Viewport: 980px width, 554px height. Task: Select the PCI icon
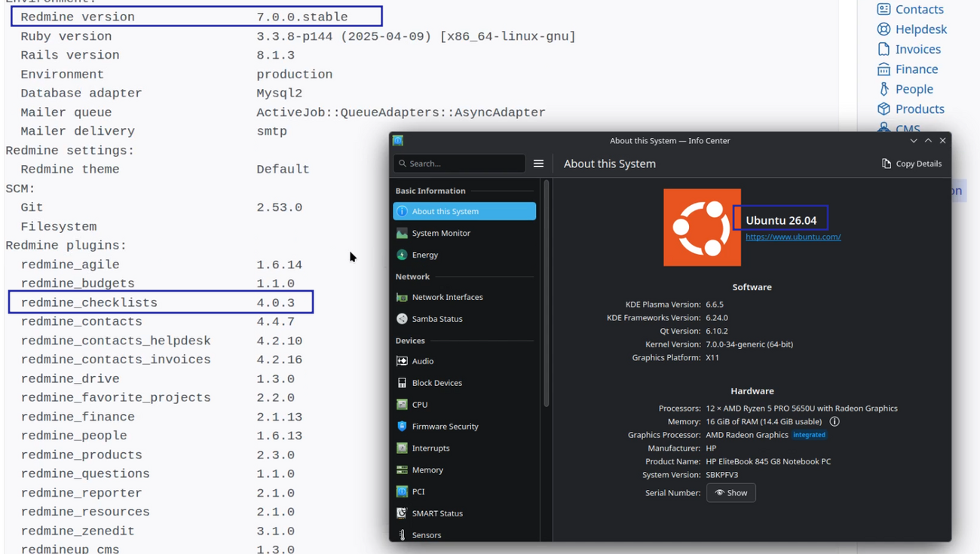click(x=402, y=491)
